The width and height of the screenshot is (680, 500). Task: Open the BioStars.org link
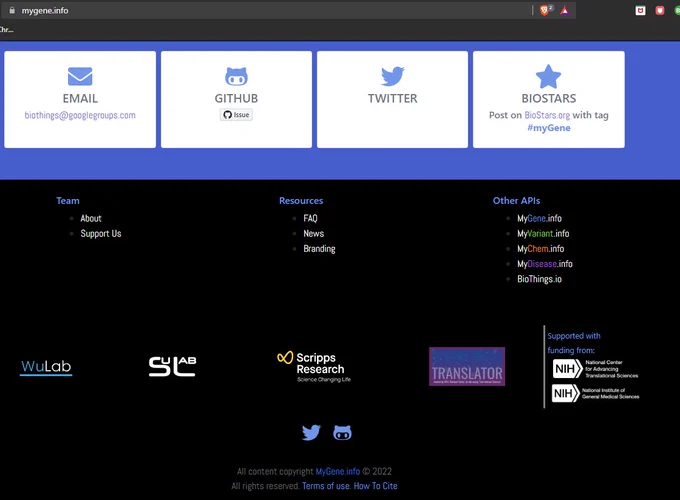(547, 115)
